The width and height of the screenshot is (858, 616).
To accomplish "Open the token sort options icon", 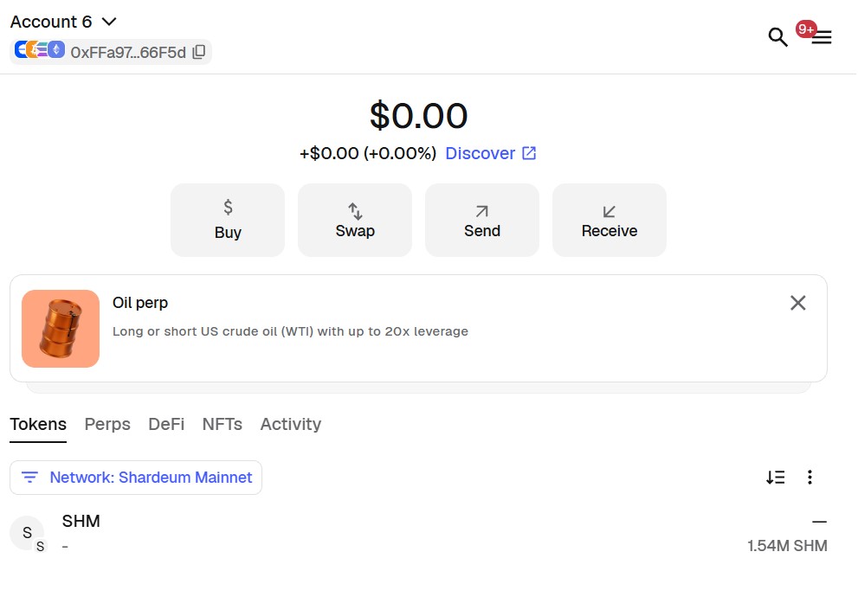I will [x=776, y=478].
